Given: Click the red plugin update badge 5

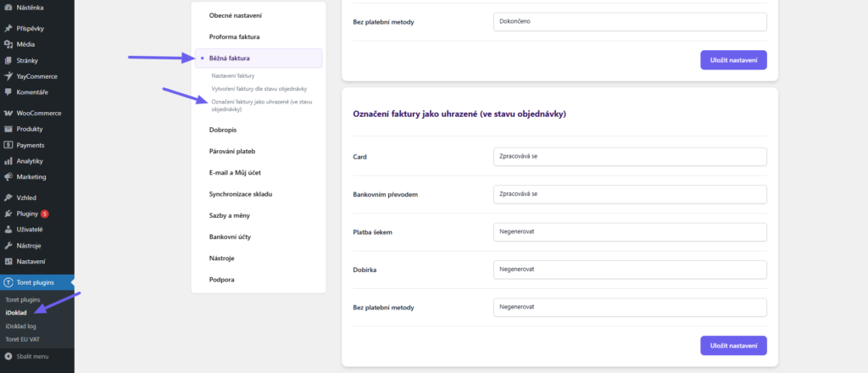Looking at the screenshot, I should 44,214.
